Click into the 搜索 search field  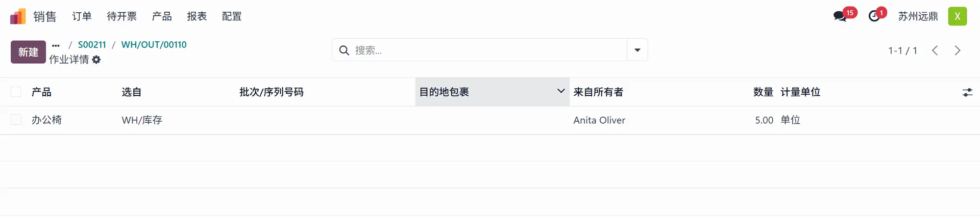coord(485,50)
